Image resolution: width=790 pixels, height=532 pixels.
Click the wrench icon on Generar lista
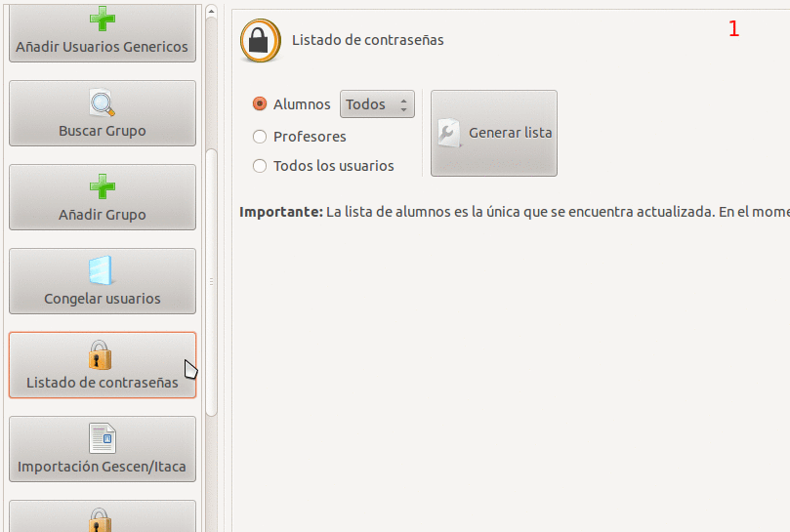(x=449, y=133)
